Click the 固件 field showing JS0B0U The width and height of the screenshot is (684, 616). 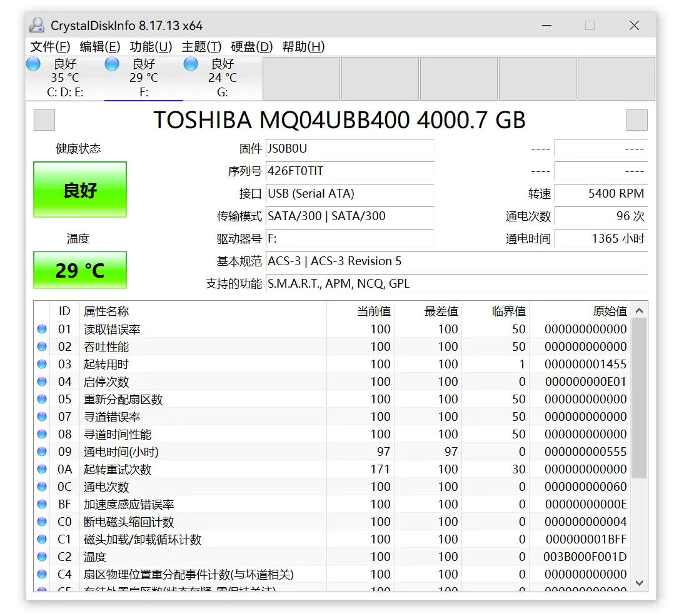(x=350, y=149)
